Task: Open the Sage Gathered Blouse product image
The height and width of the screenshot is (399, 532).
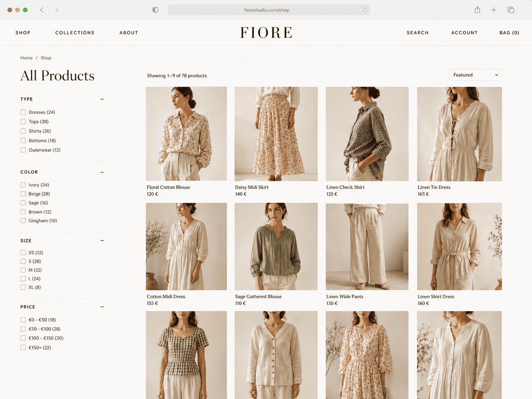Action: click(x=276, y=247)
